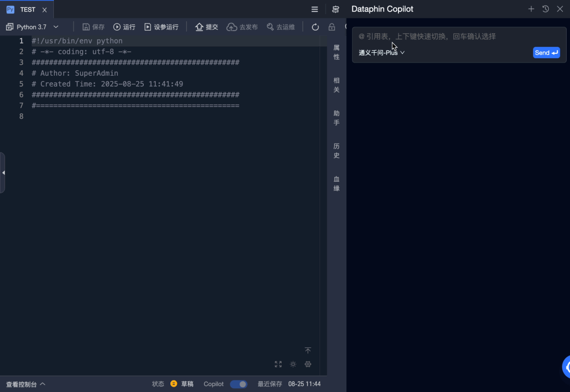
Task: Click the floating help bubble at right edge
Action: (x=566, y=367)
